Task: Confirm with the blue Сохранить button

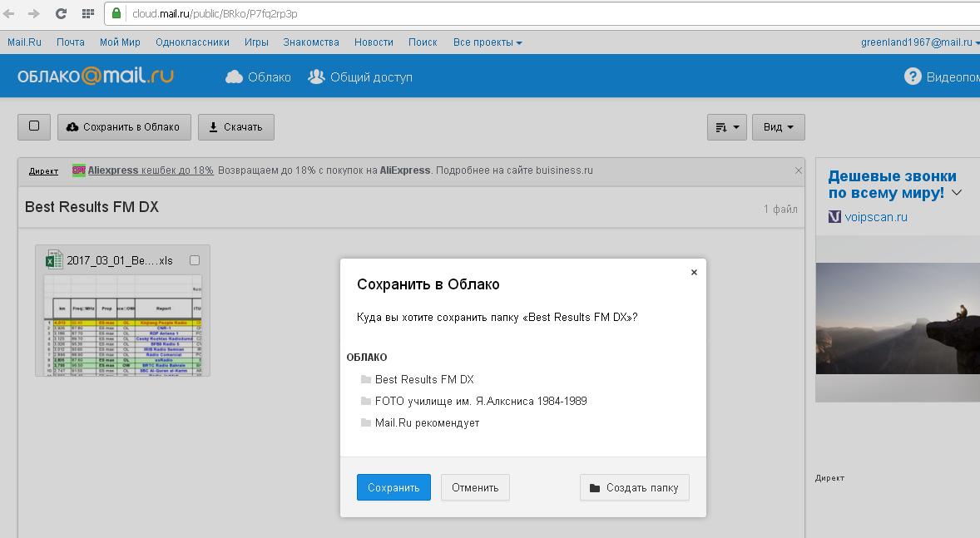Action: click(393, 487)
